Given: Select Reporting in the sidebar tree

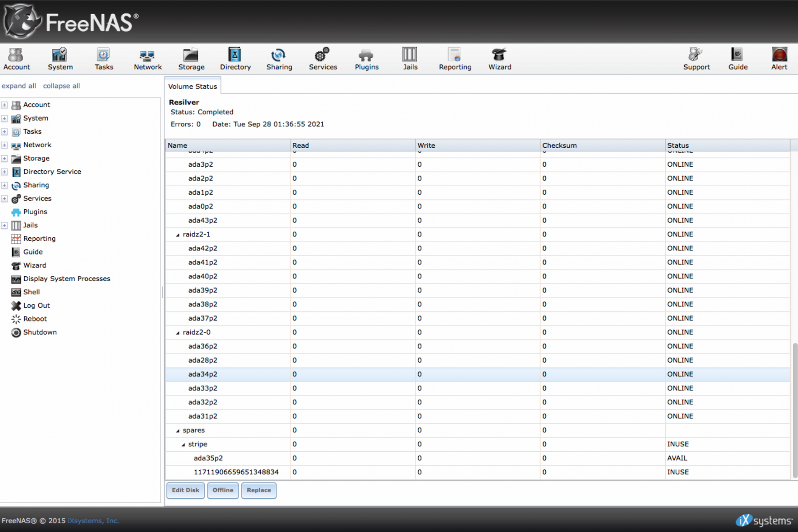Looking at the screenshot, I should pyautogui.click(x=39, y=239).
